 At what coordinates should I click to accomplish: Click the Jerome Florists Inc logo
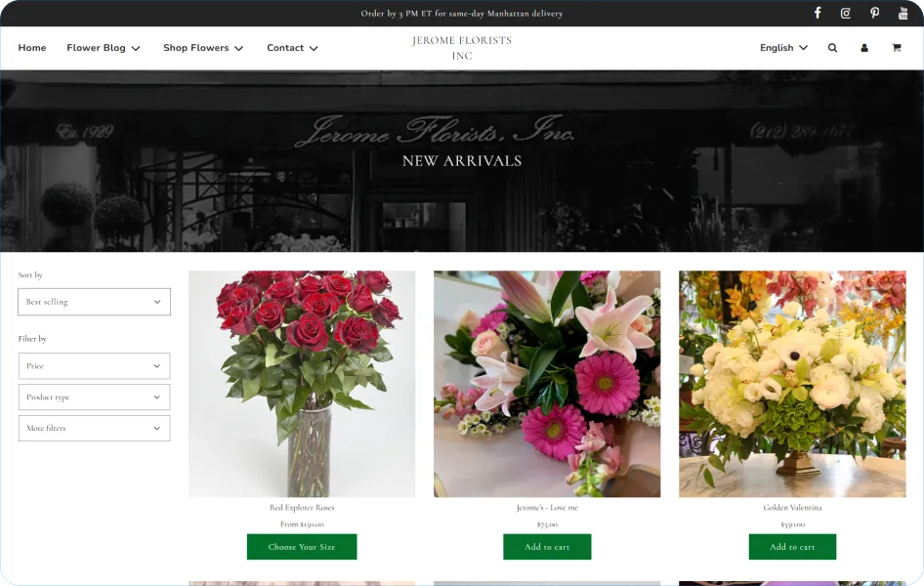click(x=462, y=48)
